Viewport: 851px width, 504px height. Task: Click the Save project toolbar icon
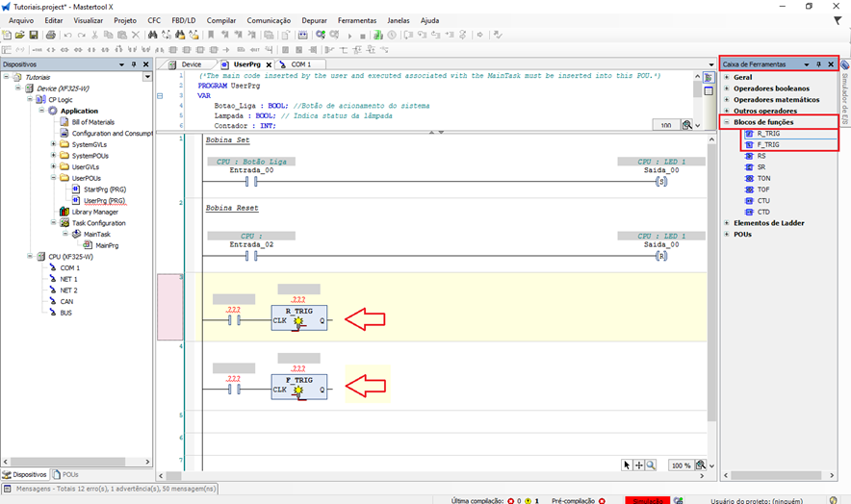coord(35,35)
